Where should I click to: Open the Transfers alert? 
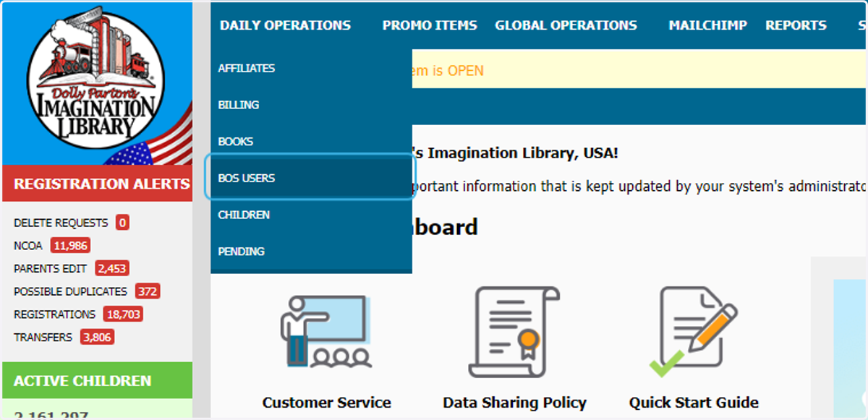[43, 338]
